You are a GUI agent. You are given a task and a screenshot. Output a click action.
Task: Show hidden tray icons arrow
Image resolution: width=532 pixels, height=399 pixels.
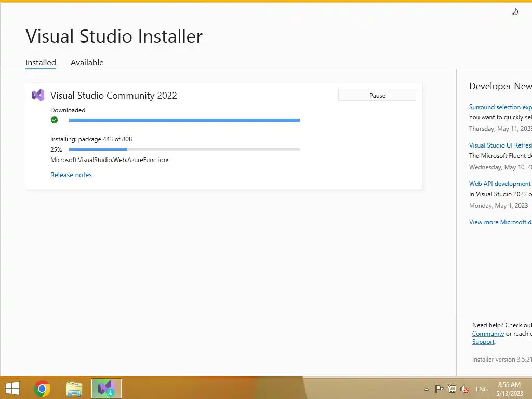[427, 389]
